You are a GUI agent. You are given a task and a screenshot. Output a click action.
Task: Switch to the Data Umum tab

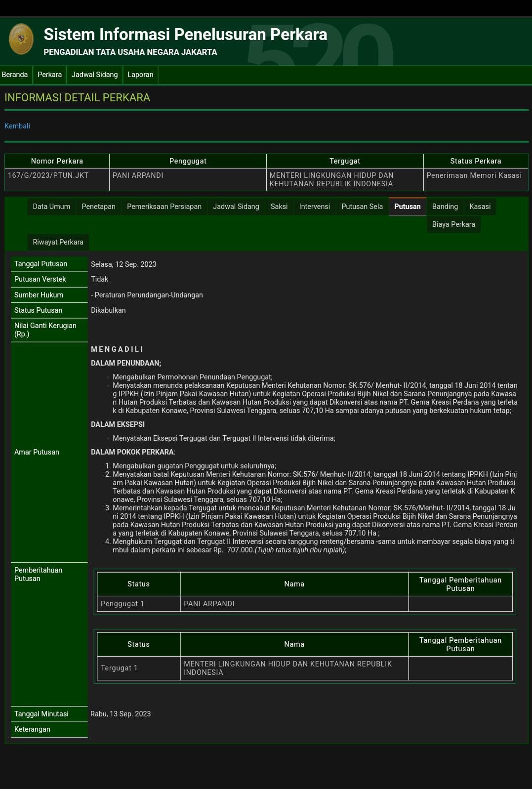[x=51, y=207]
